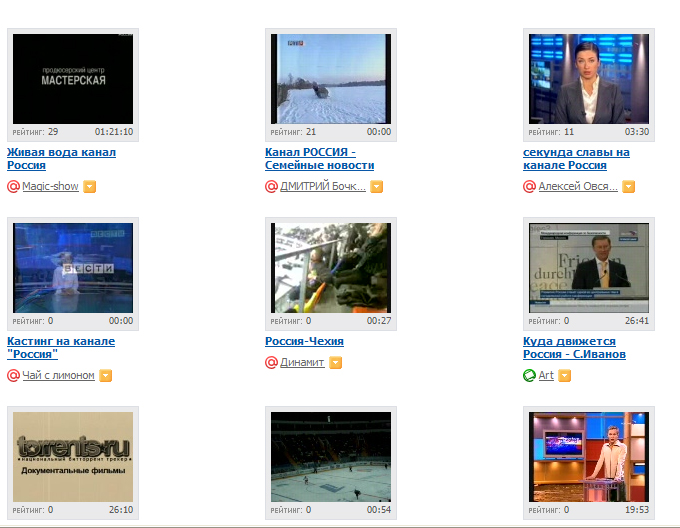Expand the dropdown arrow next to Алексей Овся...
This screenshot has height=528, width=680.
[628, 186]
